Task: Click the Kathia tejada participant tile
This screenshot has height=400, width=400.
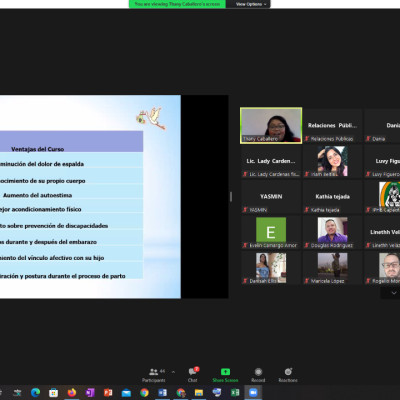Action: (332, 197)
